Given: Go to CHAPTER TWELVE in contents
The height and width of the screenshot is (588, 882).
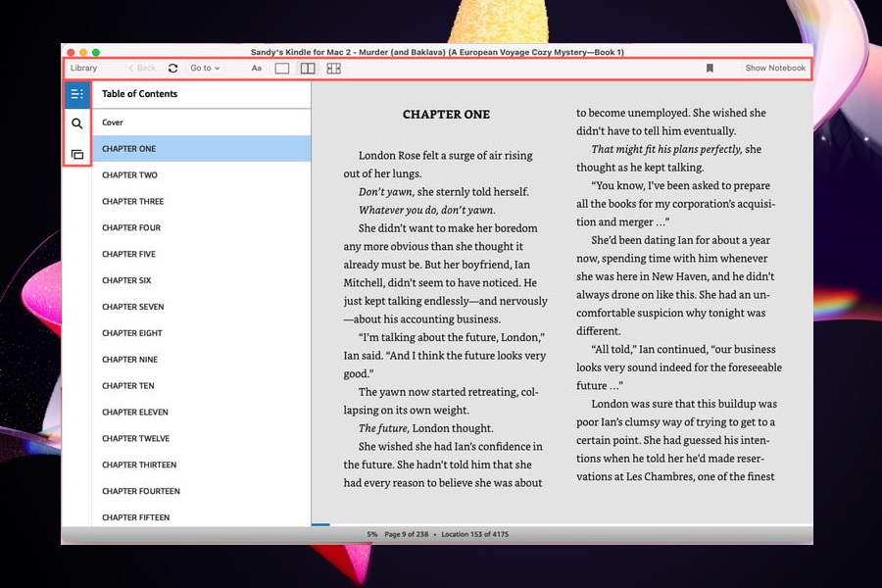Looking at the screenshot, I should (x=135, y=438).
